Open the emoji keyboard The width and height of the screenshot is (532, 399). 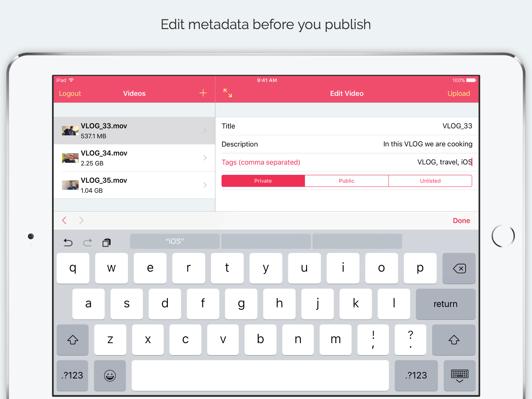point(110,375)
